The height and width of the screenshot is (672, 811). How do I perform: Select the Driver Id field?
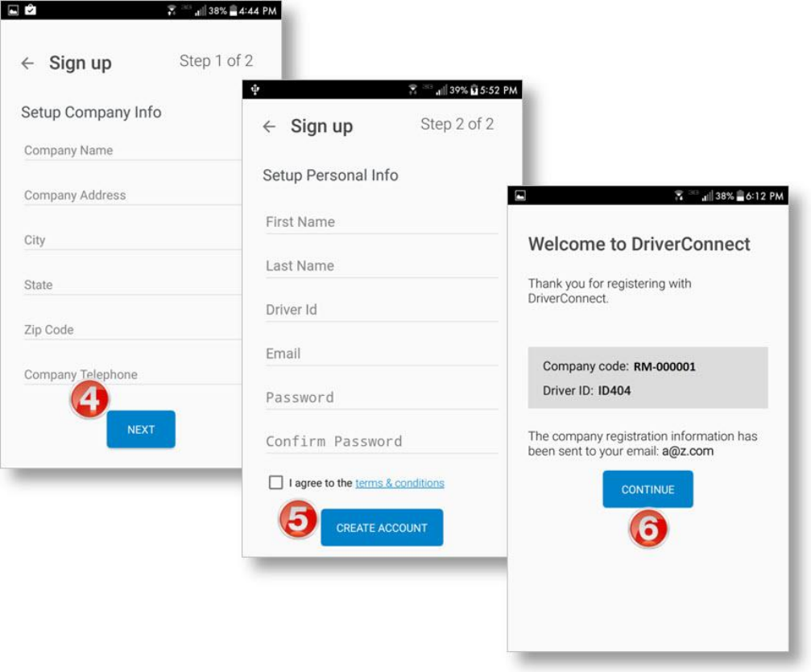tap(382, 310)
